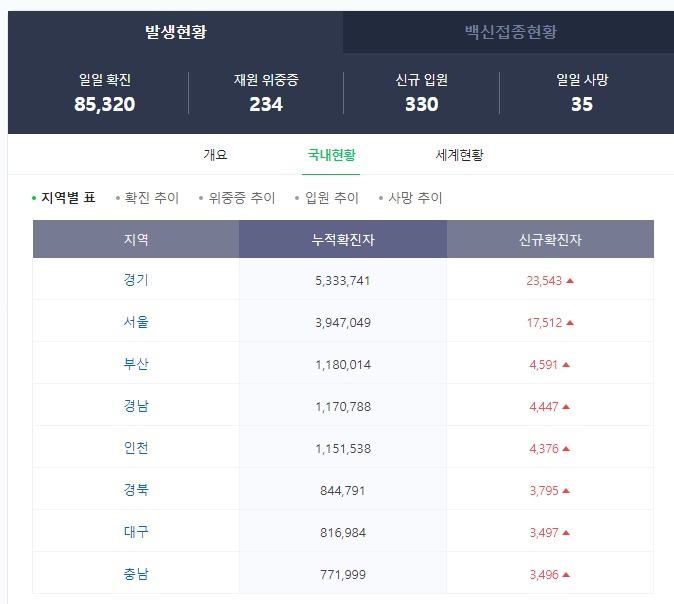Select the 국내현황 tab
Screen dimensions: 674x604
pos(331,155)
